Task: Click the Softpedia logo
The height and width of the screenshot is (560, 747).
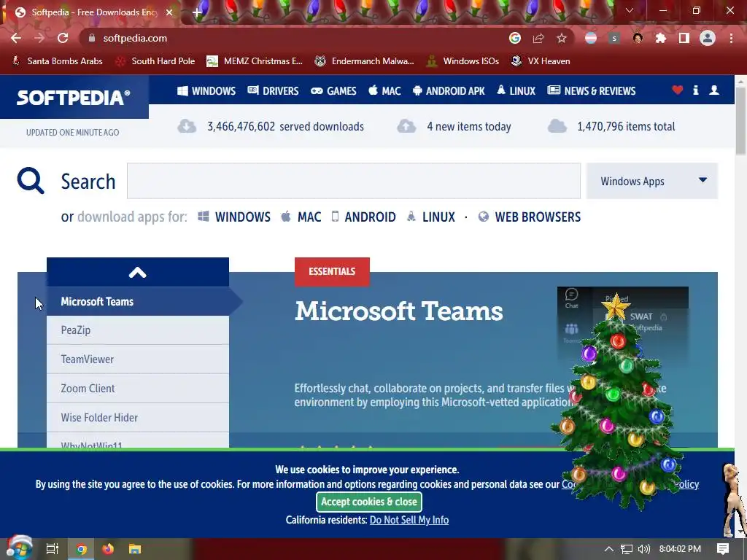Action: tap(74, 98)
